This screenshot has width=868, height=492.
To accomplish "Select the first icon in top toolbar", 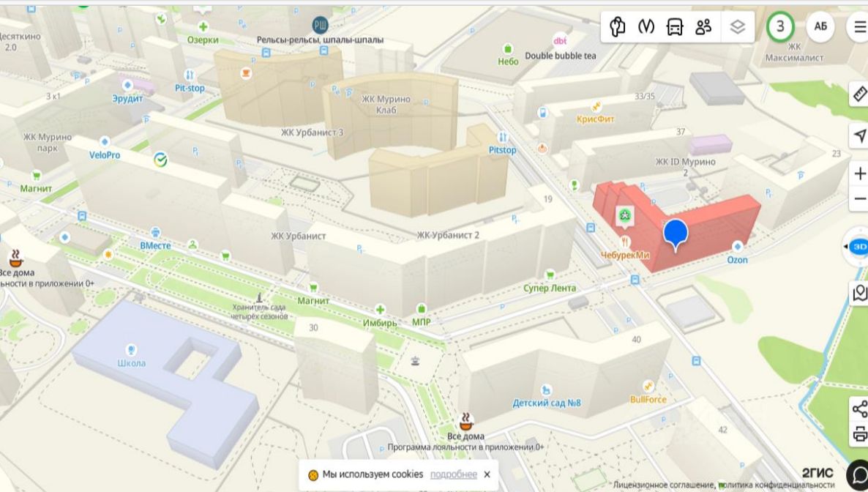I will point(617,26).
